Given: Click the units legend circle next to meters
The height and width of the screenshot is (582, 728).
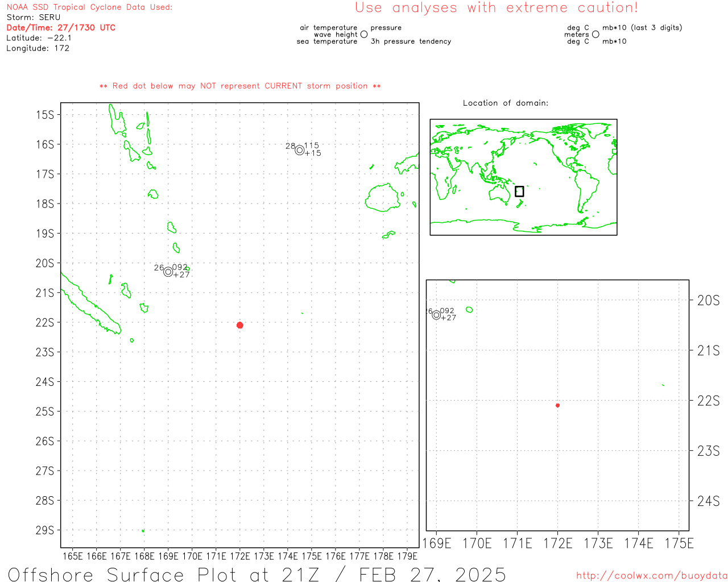Looking at the screenshot, I should (595, 34).
